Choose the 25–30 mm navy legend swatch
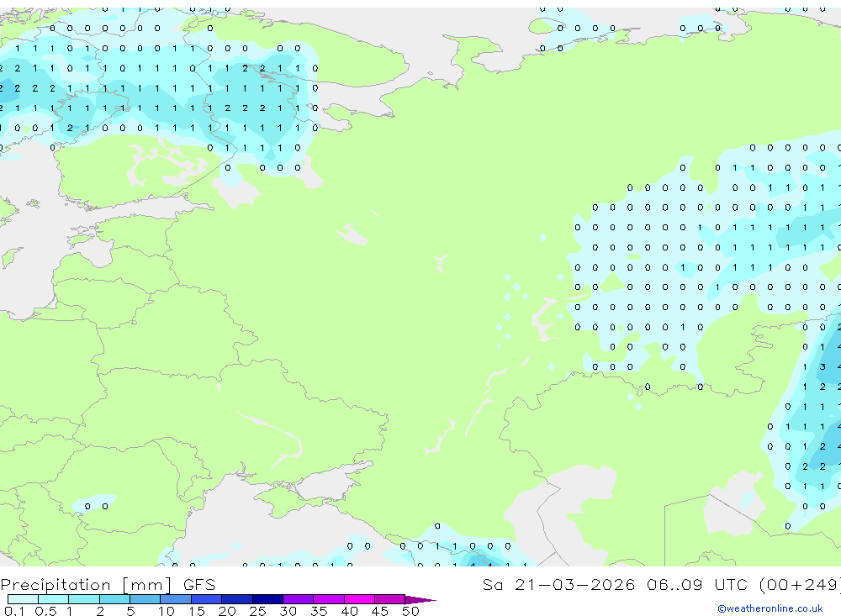841x616 pixels. click(267, 599)
